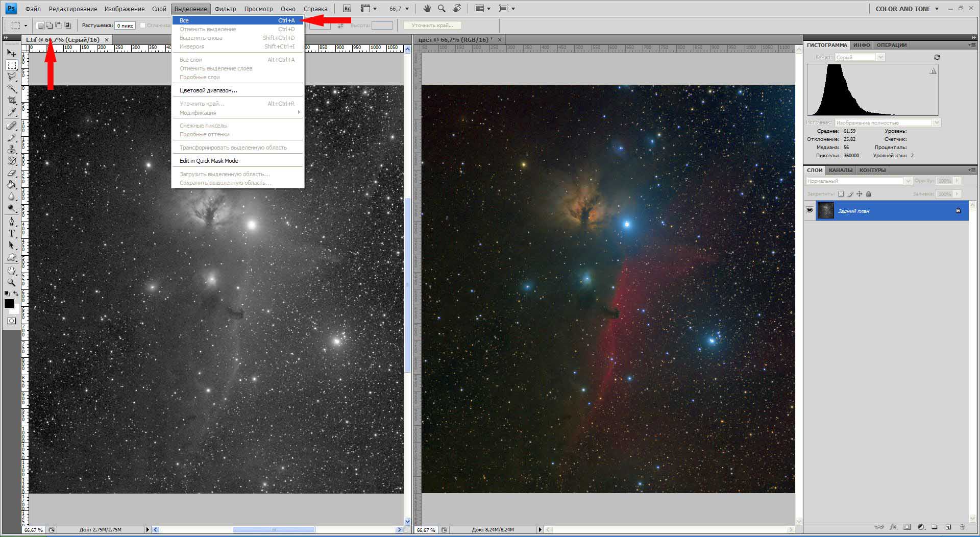
Task: Refresh the histogram with the circular arrows
Action: (x=937, y=57)
